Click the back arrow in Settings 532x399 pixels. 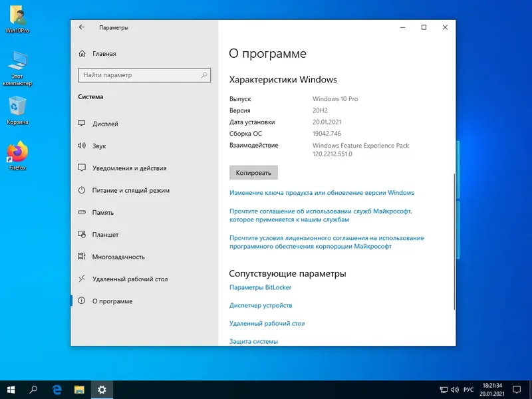pyautogui.click(x=82, y=27)
